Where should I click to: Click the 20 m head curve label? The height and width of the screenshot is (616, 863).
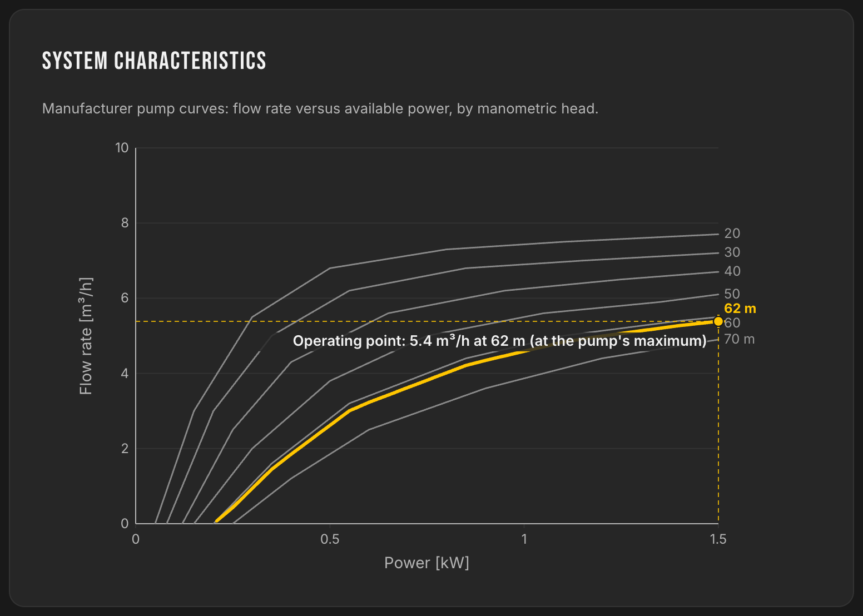coord(732,234)
